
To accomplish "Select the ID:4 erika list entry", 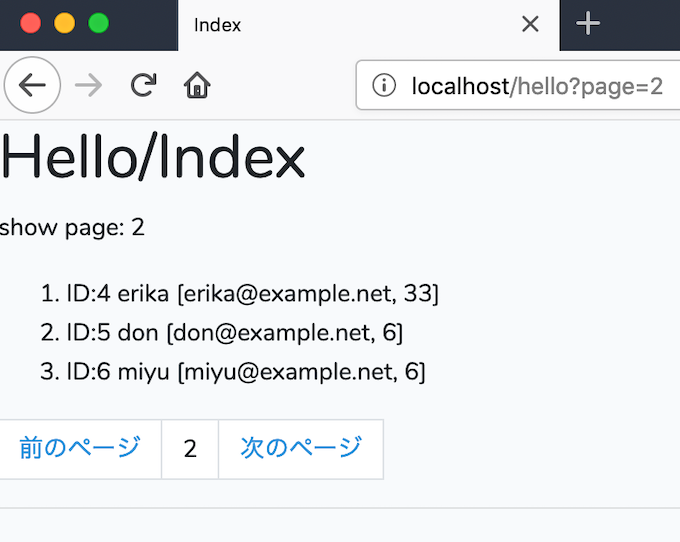I will coord(252,294).
